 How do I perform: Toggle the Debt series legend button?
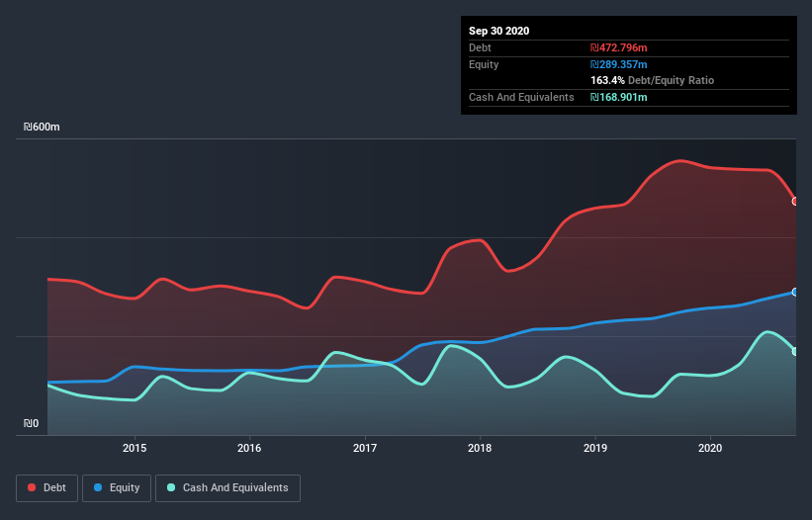click(x=46, y=488)
